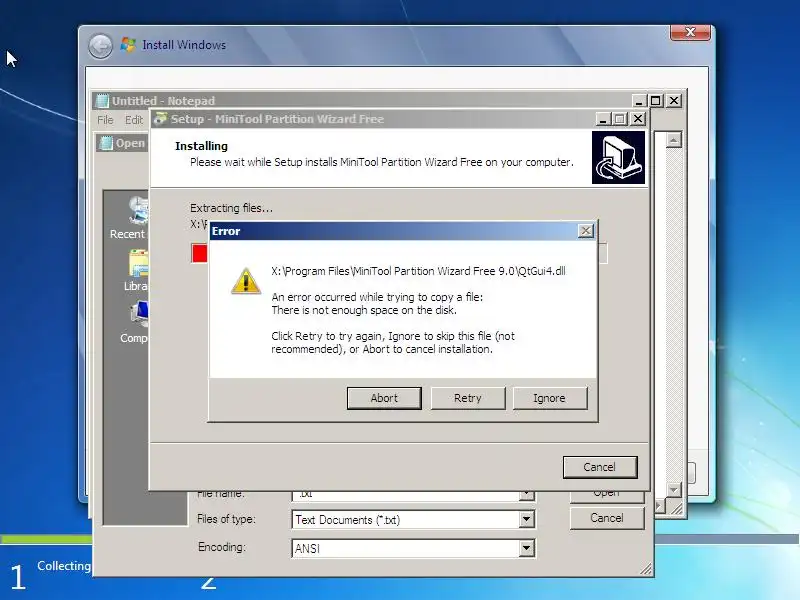Click 'There is not enough space on the disk.'
This screenshot has width=800, height=600.
tap(364, 310)
